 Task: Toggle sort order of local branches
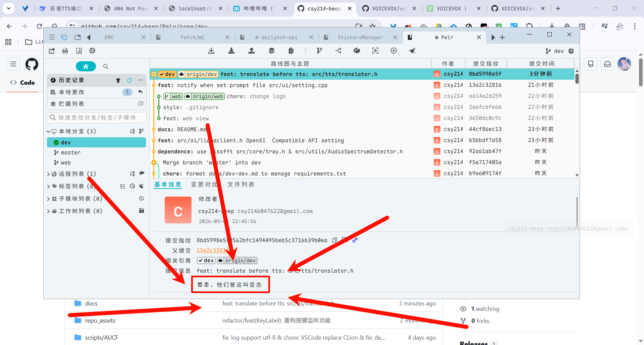132,131
